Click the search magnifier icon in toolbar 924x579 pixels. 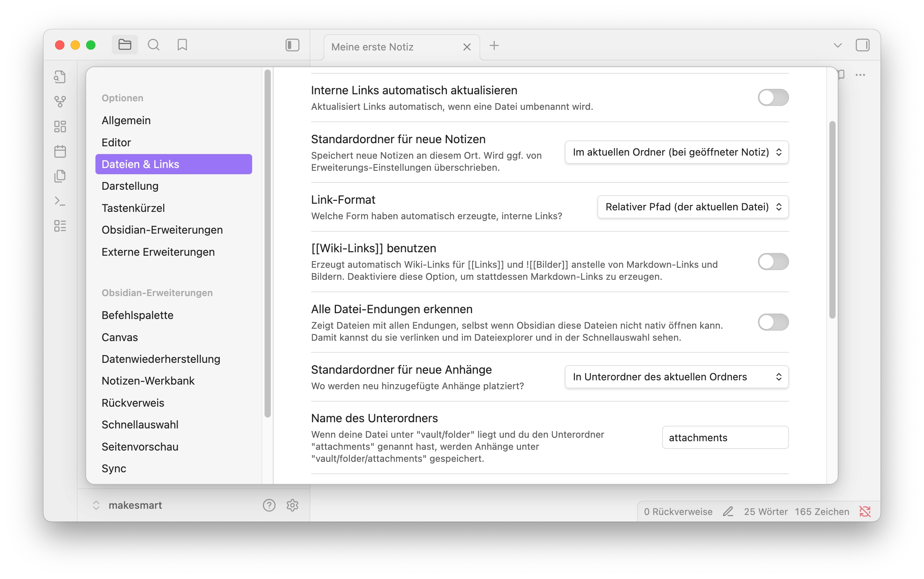point(154,45)
